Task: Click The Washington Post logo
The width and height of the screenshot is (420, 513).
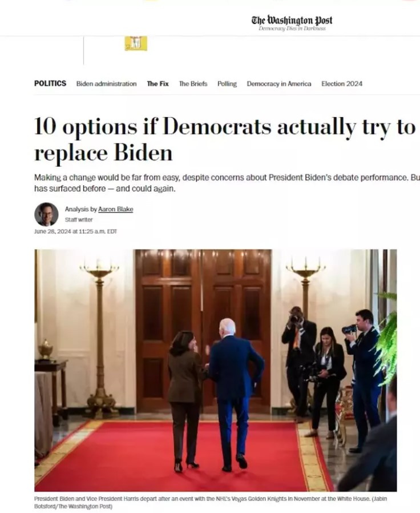Action: point(292,21)
